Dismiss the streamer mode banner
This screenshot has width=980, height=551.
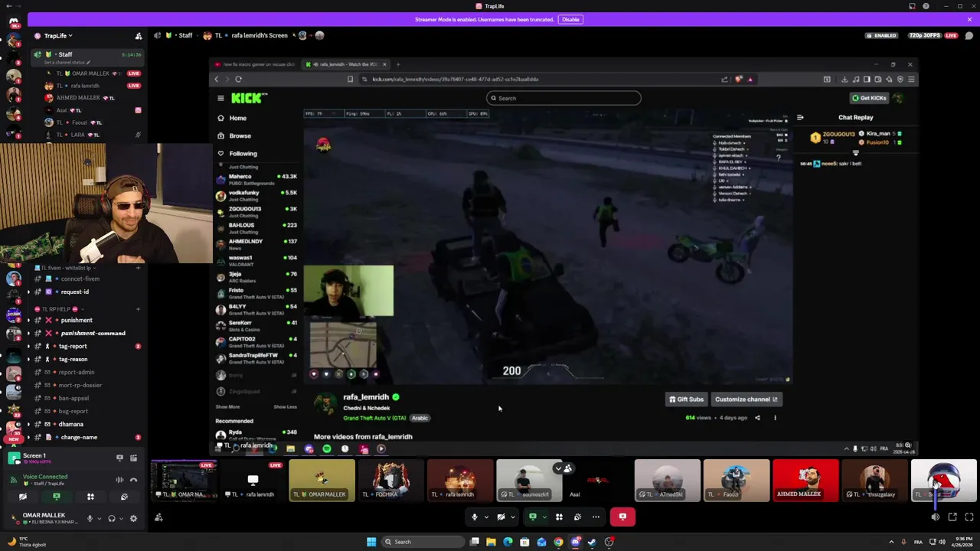click(x=969, y=19)
